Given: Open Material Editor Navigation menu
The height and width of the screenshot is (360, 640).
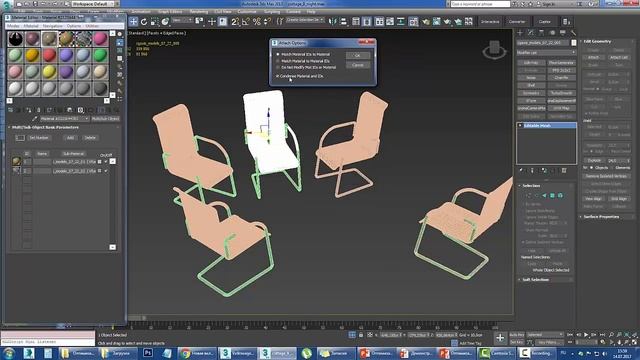Looking at the screenshot, I should 53,26.
